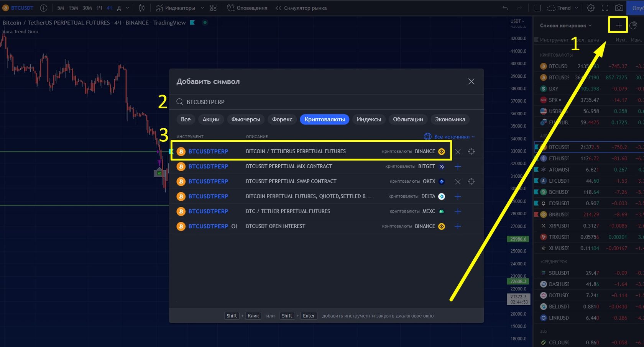Take a chart snapshot with camera icon
644x347 pixels.
(619, 8)
